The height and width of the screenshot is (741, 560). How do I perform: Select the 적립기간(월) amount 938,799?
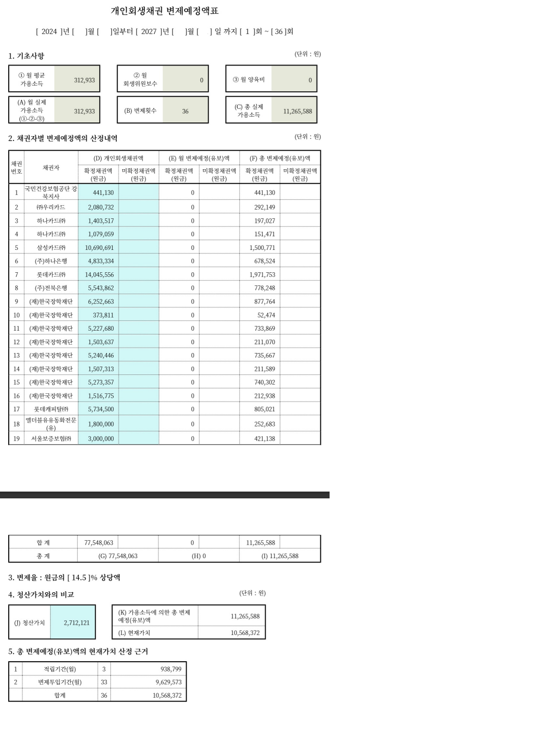[171, 669]
